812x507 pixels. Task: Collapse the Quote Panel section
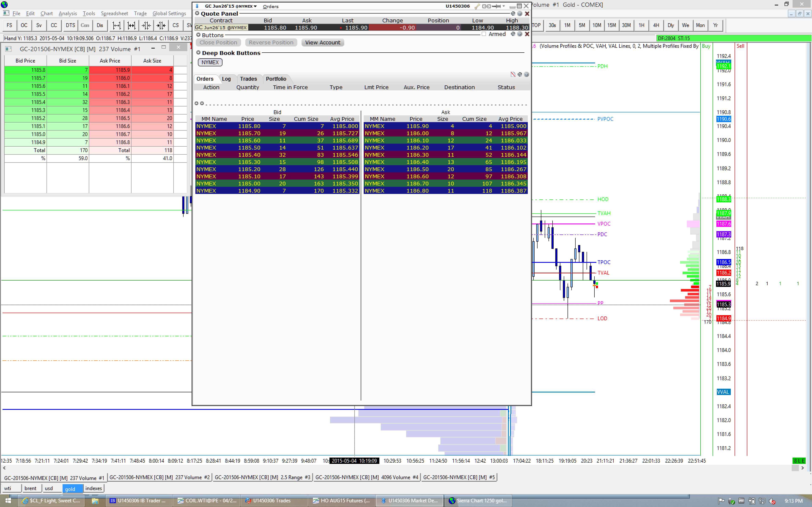[x=197, y=13]
